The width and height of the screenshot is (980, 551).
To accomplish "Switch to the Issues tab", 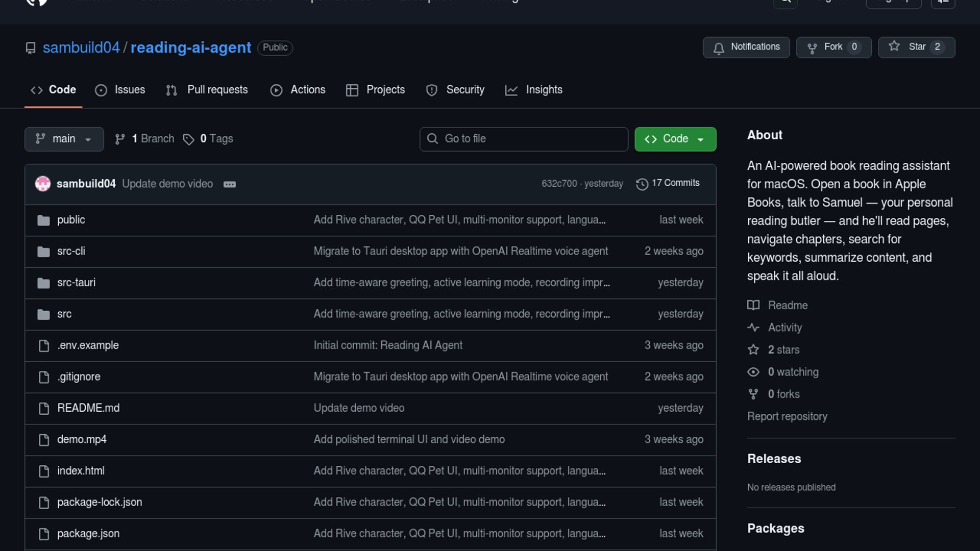I will pyautogui.click(x=120, y=90).
